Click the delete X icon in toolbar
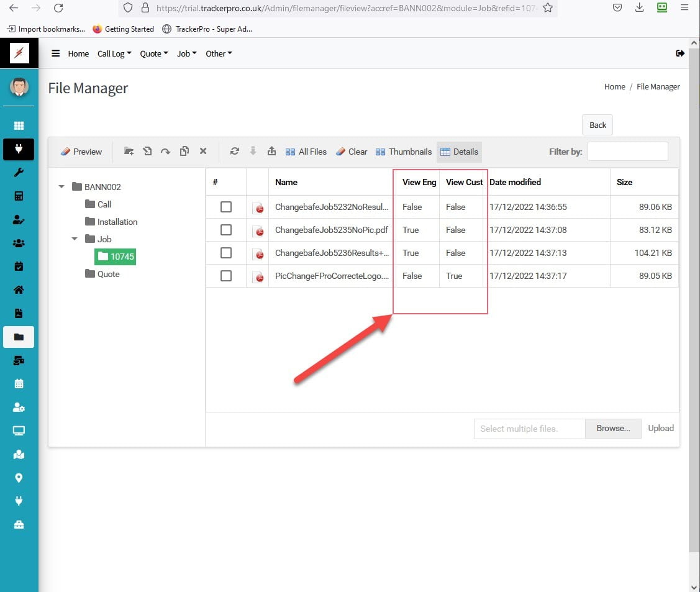 (202, 151)
